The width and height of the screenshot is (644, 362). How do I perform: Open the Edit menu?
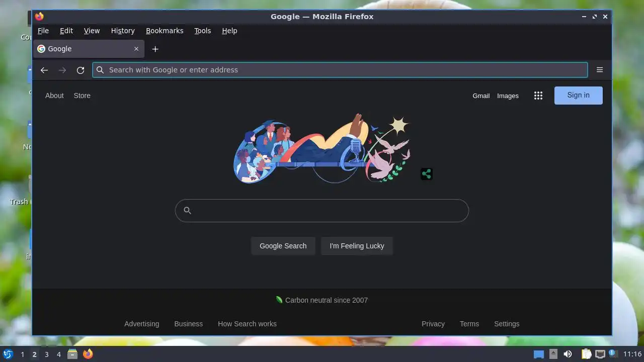pos(66,31)
